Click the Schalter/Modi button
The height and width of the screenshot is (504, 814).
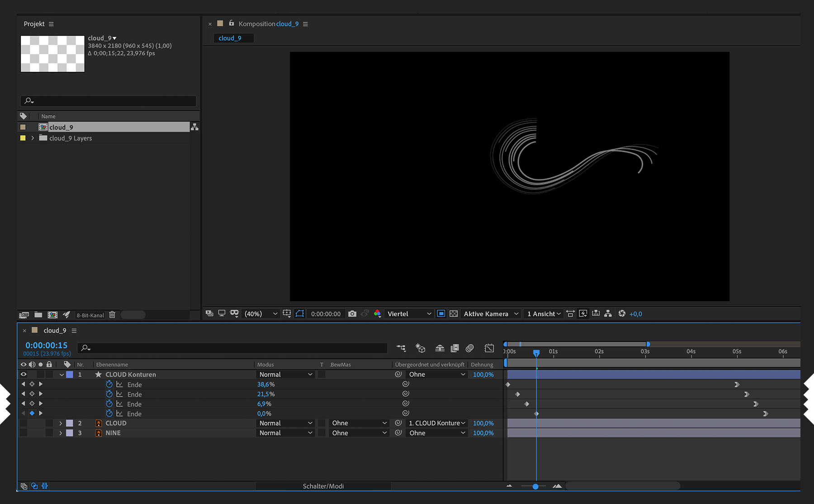coord(323,486)
